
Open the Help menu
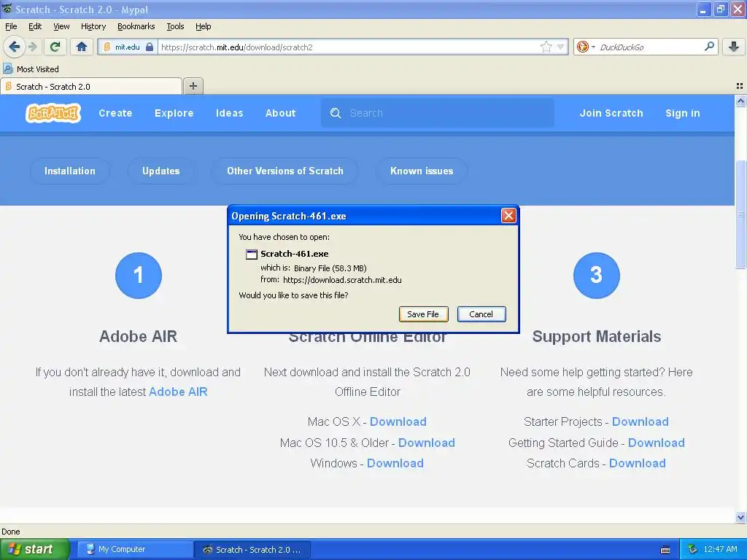[x=204, y=26]
